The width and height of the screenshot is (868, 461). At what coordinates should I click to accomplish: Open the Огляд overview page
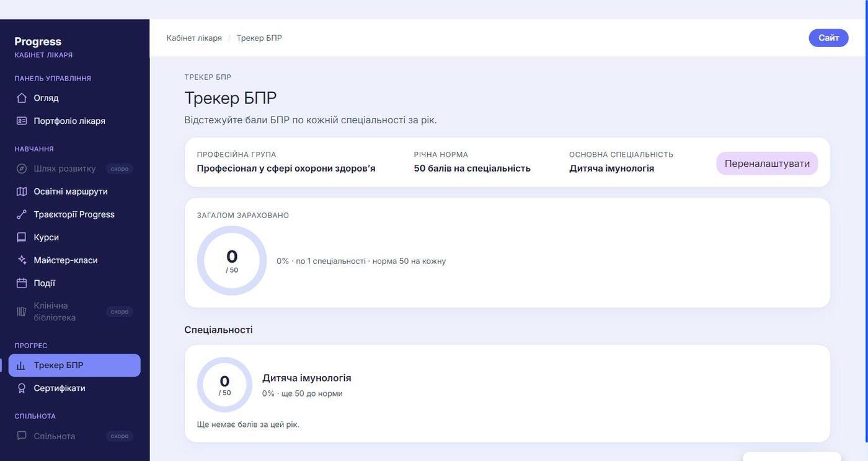click(74, 98)
